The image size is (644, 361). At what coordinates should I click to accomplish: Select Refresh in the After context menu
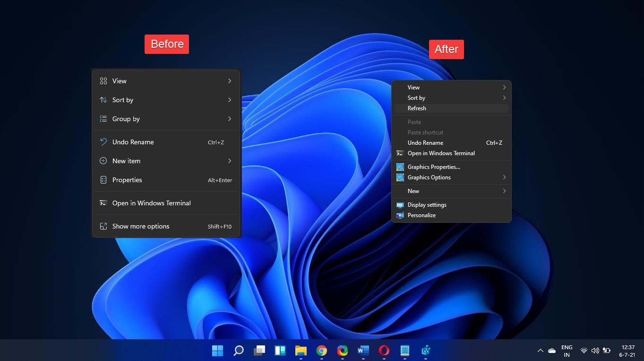point(417,108)
